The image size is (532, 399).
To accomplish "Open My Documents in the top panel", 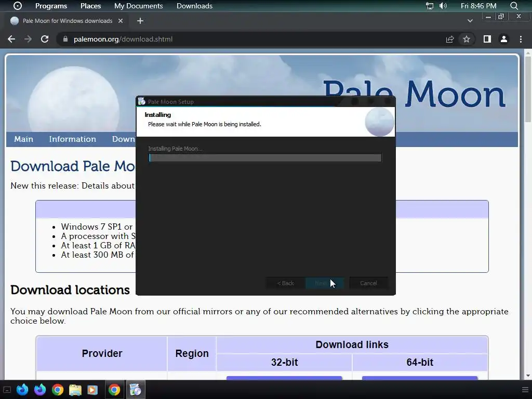I will tap(138, 6).
